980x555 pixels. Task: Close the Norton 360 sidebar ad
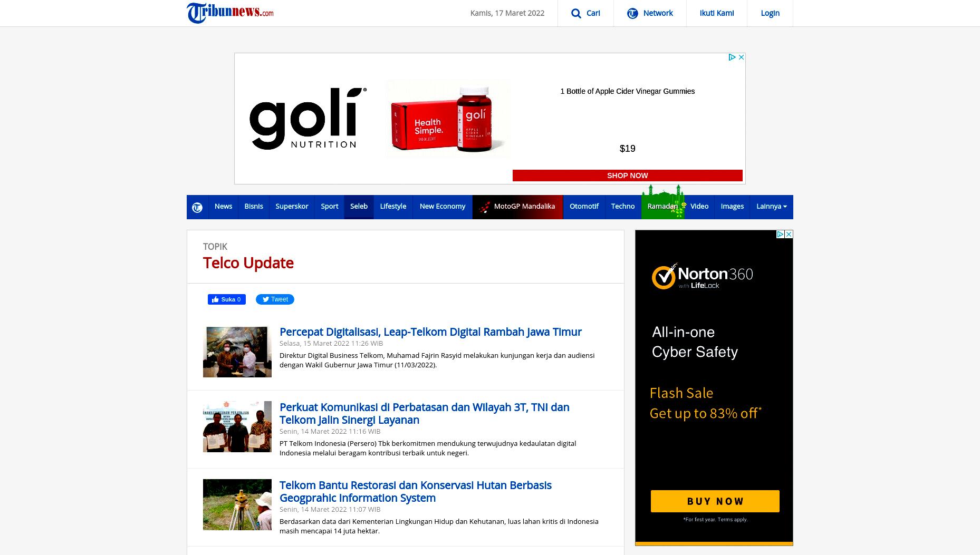789,234
